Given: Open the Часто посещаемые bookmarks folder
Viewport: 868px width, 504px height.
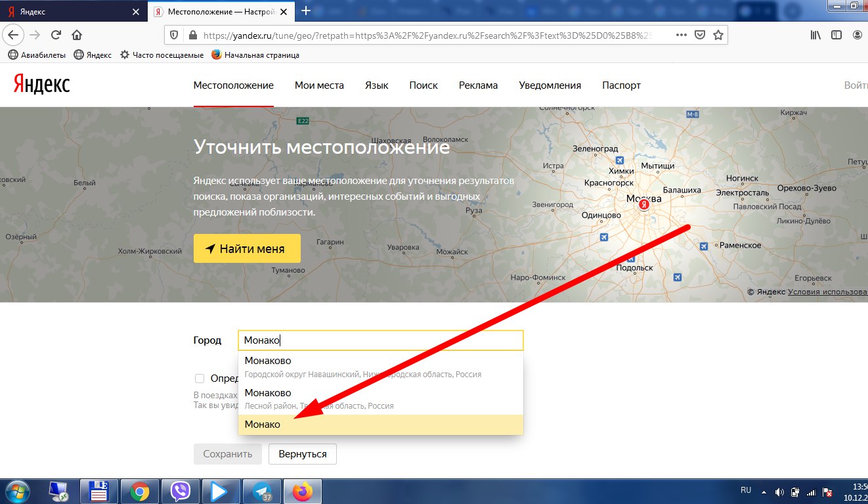Looking at the screenshot, I should [x=162, y=55].
